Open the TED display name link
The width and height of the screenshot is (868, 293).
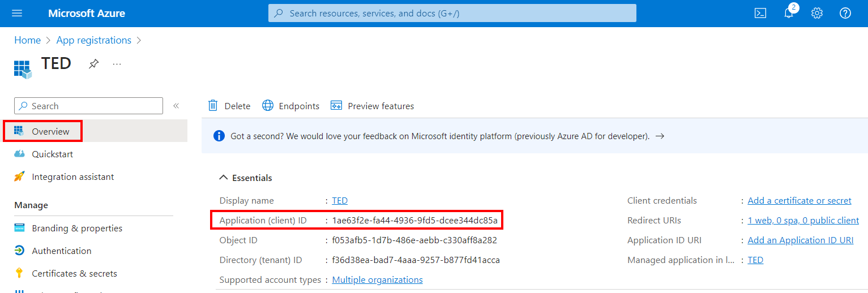pos(340,201)
